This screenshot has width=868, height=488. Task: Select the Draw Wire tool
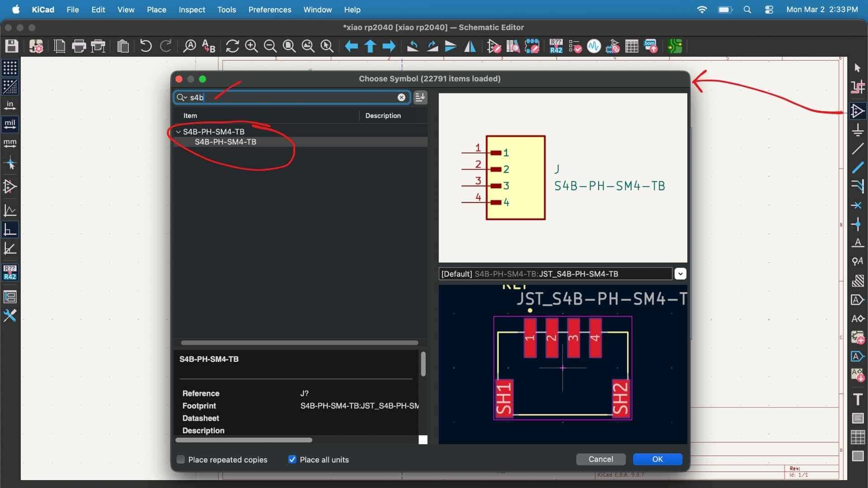(x=858, y=149)
